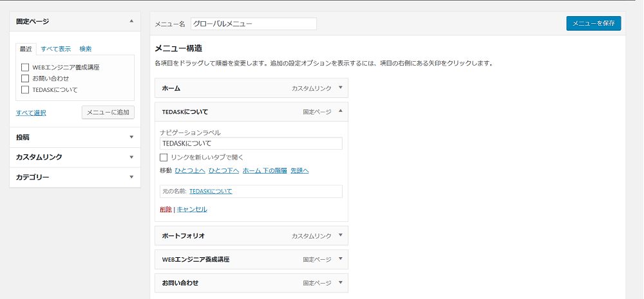The image size is (644, 299).
Task: Expand the 投稿 panel
Action: point(131,137)
